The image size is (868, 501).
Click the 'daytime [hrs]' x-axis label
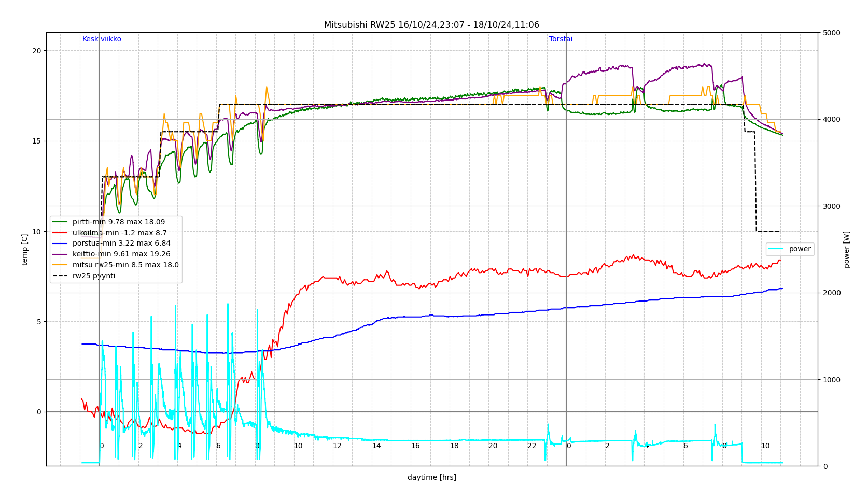pos(431,478)
